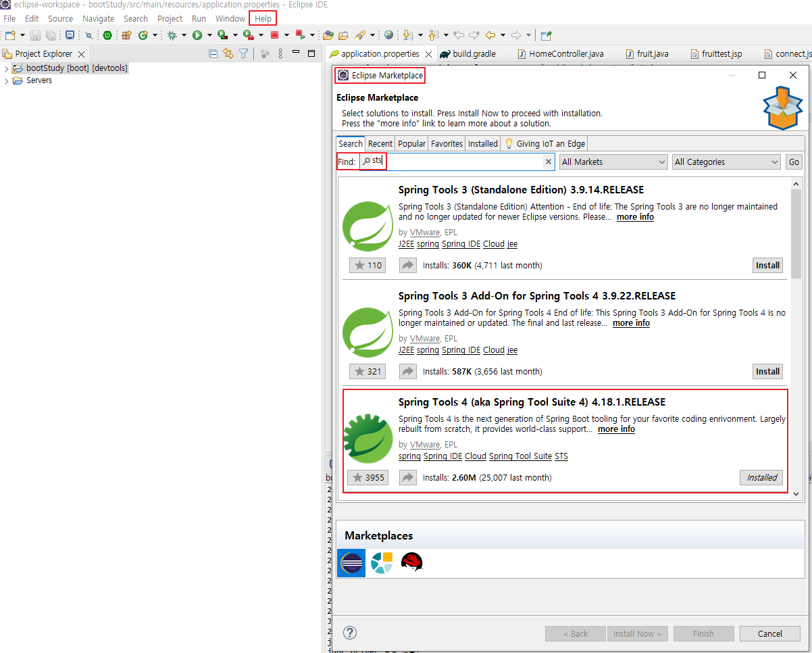Click the Debug bug icon in toolbar
The width and height of the screenshot is (812, 653).
pos(172,35)
